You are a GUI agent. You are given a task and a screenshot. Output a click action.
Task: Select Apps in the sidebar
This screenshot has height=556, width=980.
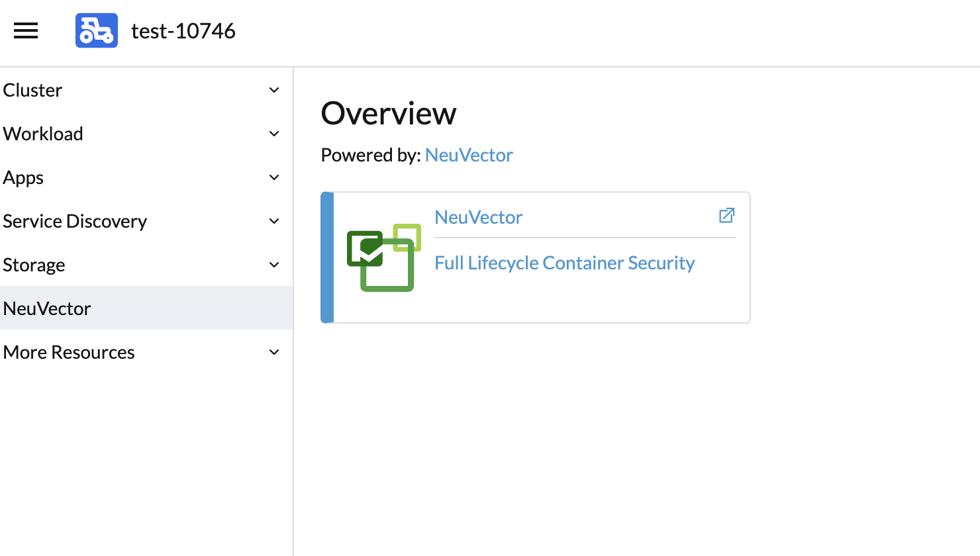(x=23, y=177)
